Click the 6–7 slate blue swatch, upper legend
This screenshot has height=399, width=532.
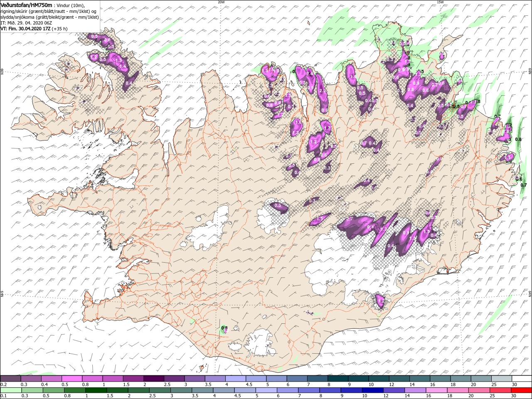pos(297,378)
